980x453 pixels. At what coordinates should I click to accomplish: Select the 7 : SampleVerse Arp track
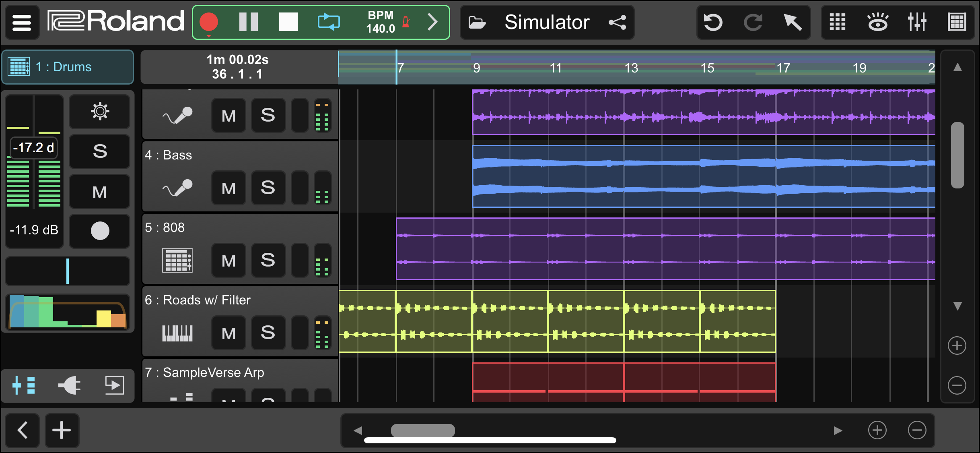[x=204, y=372]
